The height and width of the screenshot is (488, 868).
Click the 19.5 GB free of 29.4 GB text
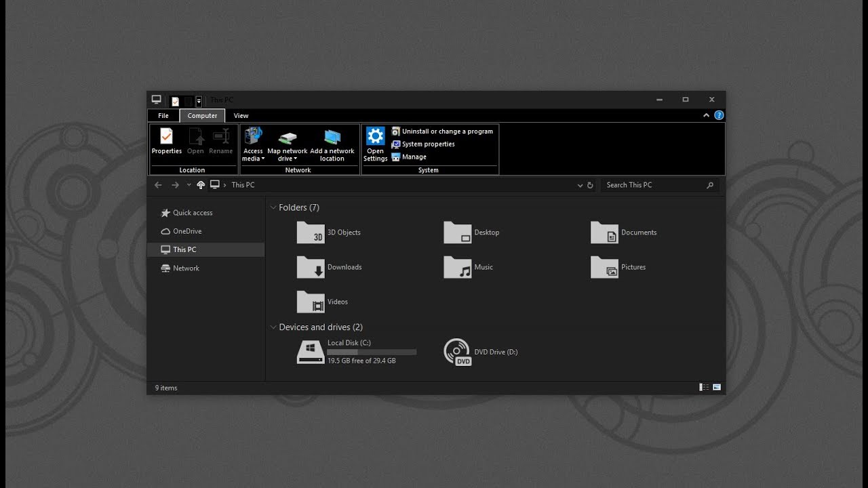(361, 361)
